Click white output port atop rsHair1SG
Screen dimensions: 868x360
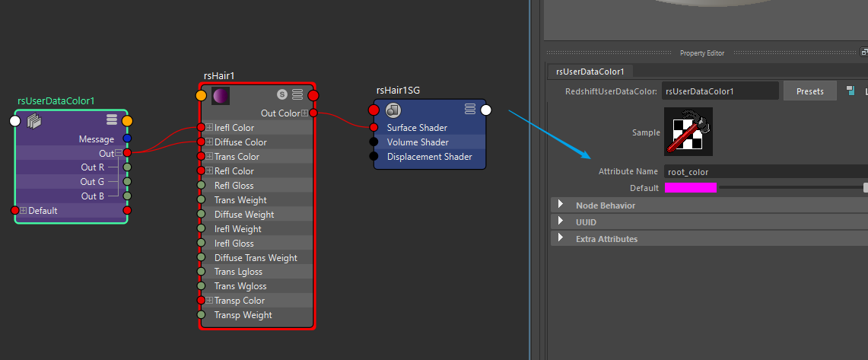click(x=486, y=110)
